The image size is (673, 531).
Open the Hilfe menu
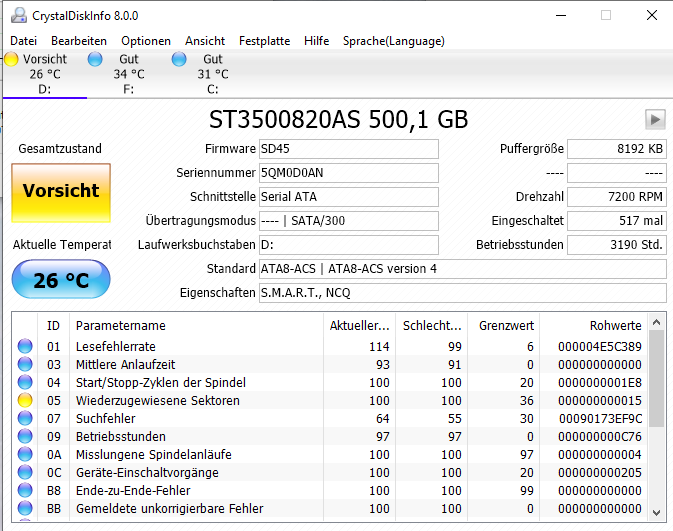[x=316, y=41]
